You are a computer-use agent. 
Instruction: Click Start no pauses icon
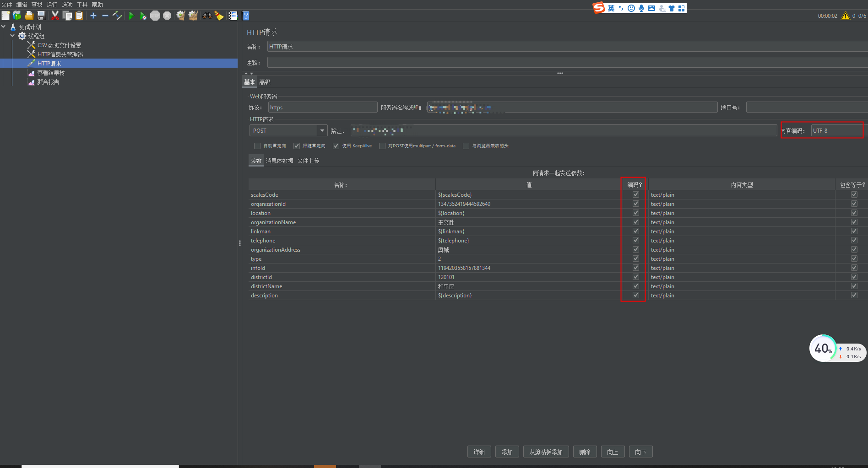pyautogui.click(x=143, y=16)
